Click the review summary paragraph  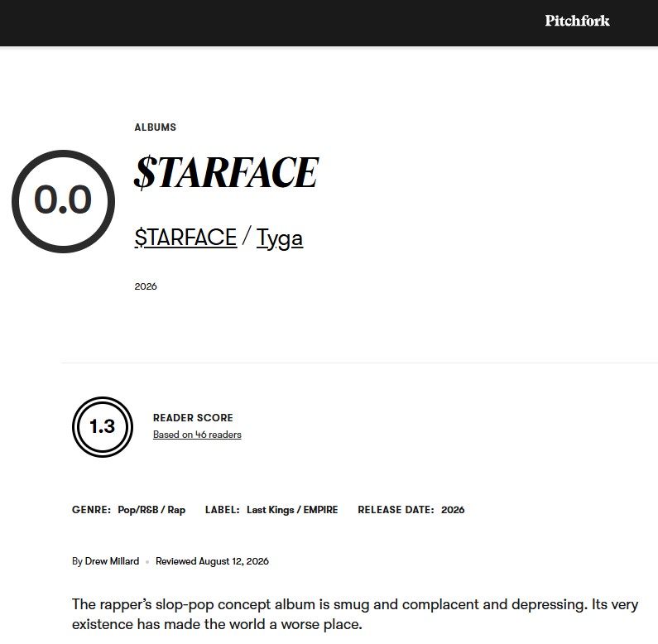click(355, 614)
